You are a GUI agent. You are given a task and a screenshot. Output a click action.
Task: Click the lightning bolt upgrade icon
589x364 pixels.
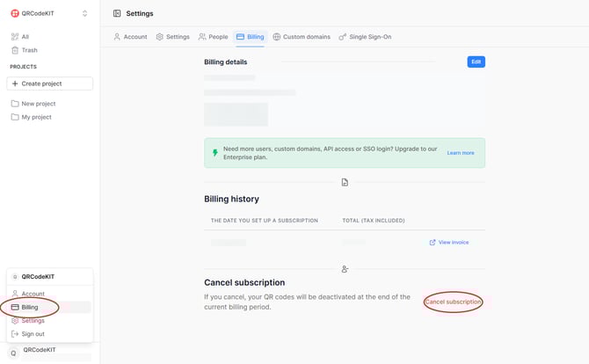(215, 152)
